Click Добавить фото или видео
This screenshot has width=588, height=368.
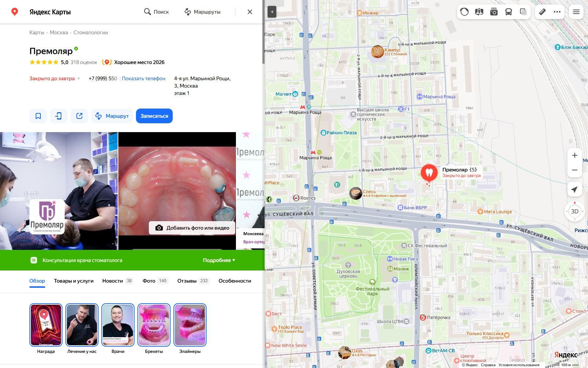(192, 228)
